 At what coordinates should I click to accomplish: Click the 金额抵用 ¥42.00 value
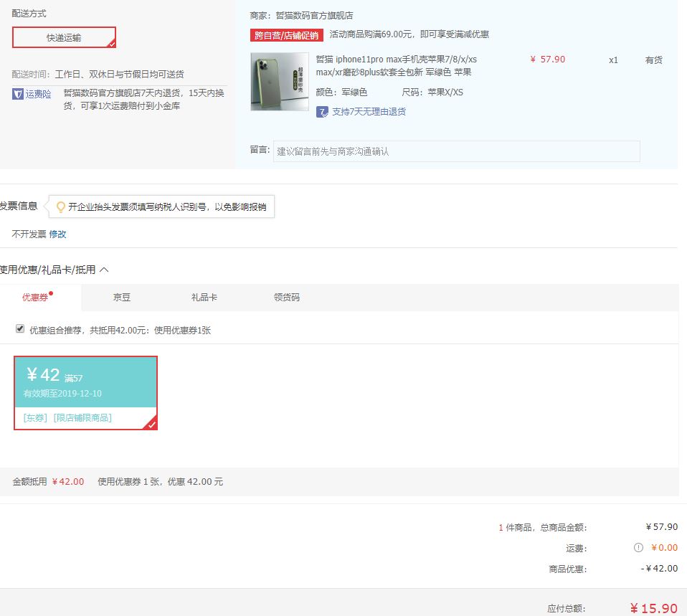pyautogui.click(x=68, y=481)
